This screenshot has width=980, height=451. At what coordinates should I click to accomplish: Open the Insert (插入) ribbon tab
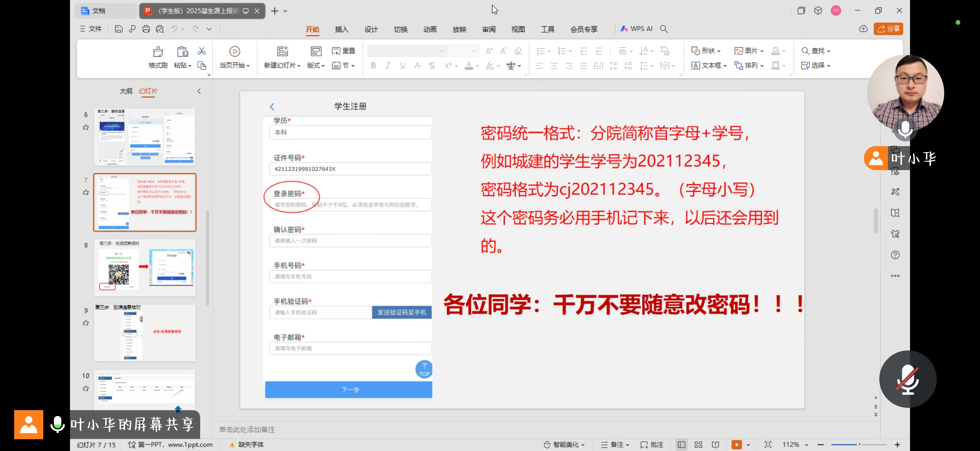coord(341,29)
